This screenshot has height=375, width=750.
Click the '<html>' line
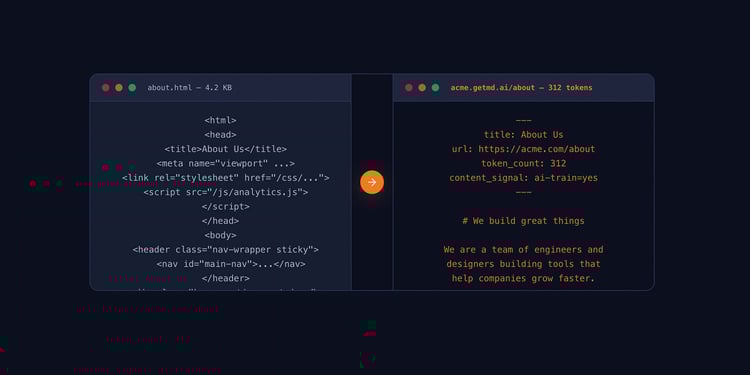click(221, 121)
